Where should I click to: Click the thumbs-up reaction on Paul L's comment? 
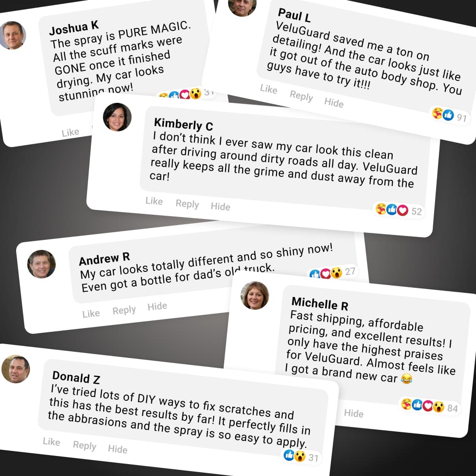[x=448, y=115]
